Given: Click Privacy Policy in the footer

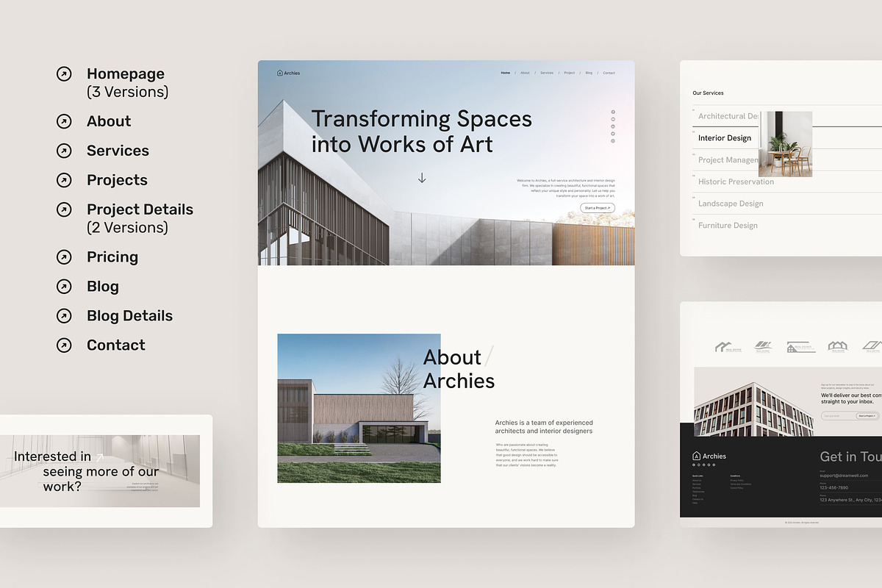Looking at the screenshot, I should 736,480.
